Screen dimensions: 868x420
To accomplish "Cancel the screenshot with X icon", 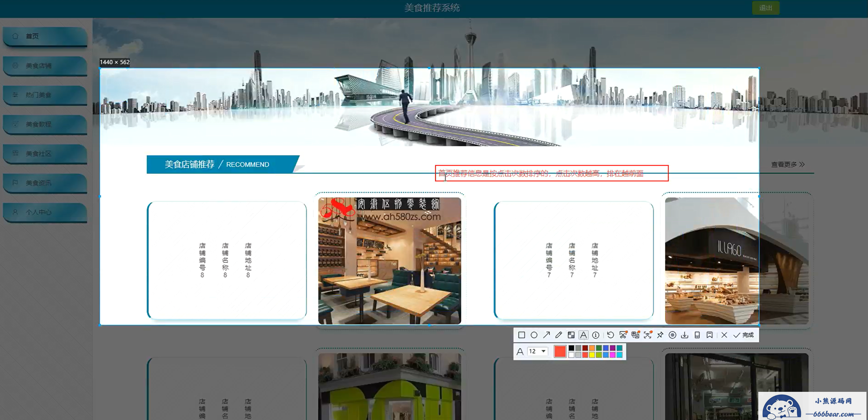I will [725, 335].
